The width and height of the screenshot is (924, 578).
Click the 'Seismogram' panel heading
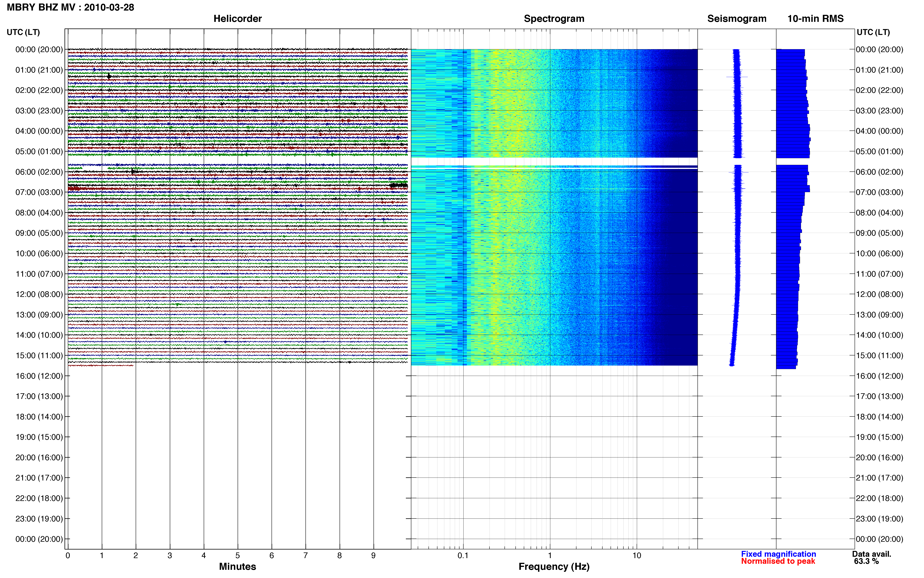(737, 19)
